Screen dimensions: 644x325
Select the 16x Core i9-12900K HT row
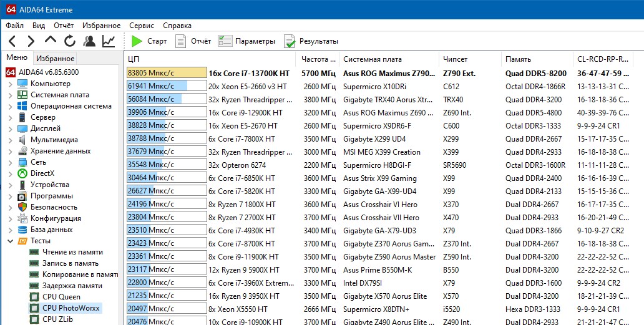(378, 113)
